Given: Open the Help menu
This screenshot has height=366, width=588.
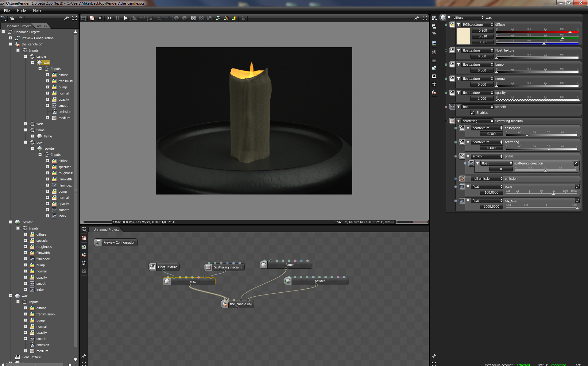Looking at the screenshot, I should click(37, 10).
